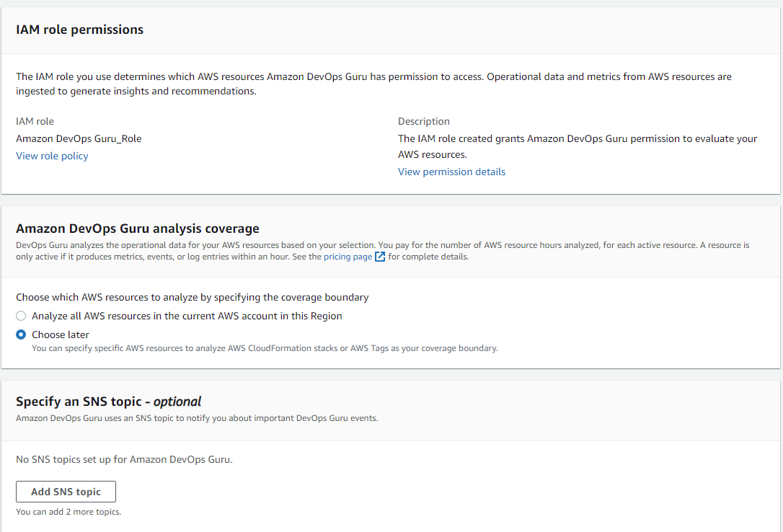Click the 'Choose which AWS resources to analyze' prompt
783x532 pixels.
pos(192,297)
